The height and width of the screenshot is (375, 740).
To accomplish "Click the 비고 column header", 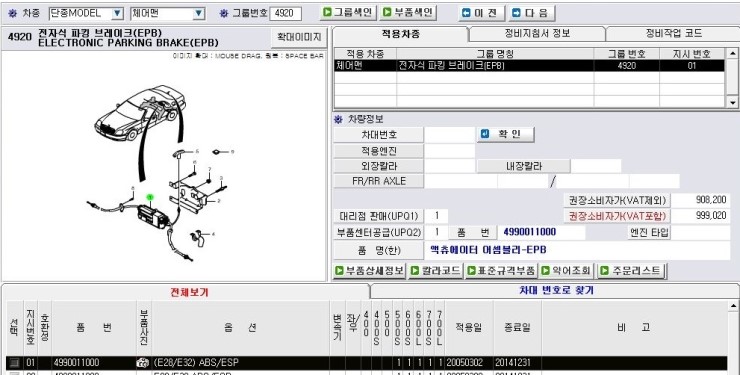I will coord(633,328).
